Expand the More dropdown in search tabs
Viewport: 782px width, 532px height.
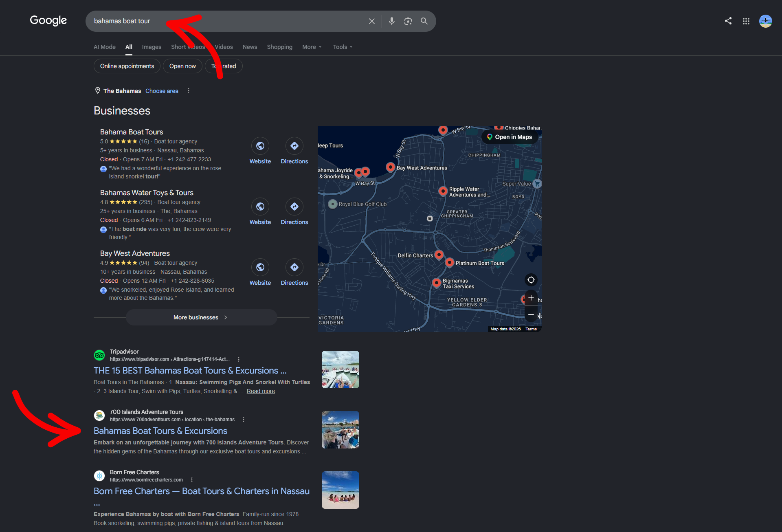(x=312, y=47)
